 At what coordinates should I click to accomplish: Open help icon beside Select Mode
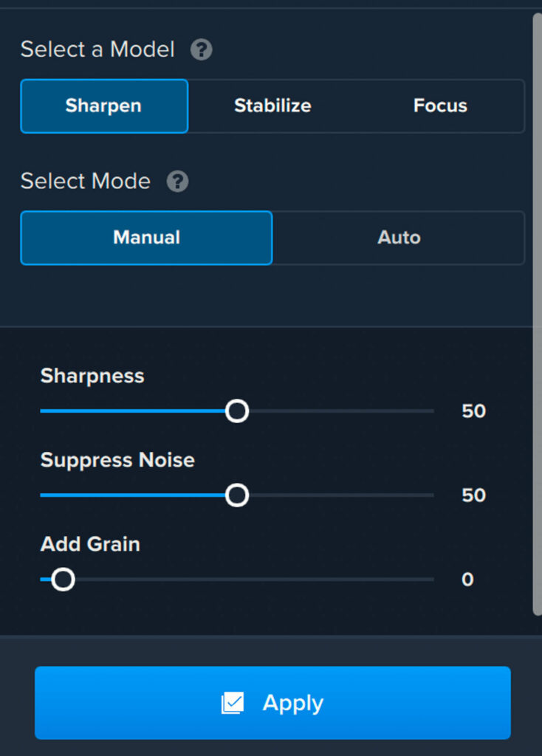click(x=177, y=182)
